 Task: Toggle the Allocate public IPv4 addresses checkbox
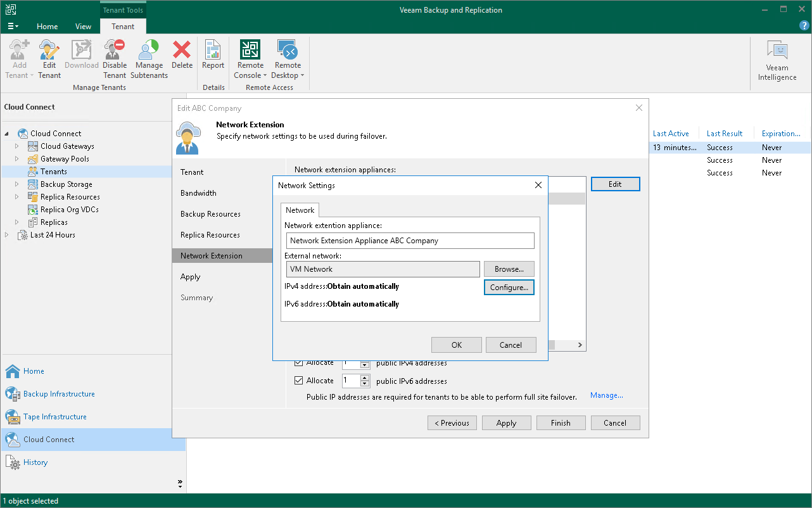click(299, 363)
